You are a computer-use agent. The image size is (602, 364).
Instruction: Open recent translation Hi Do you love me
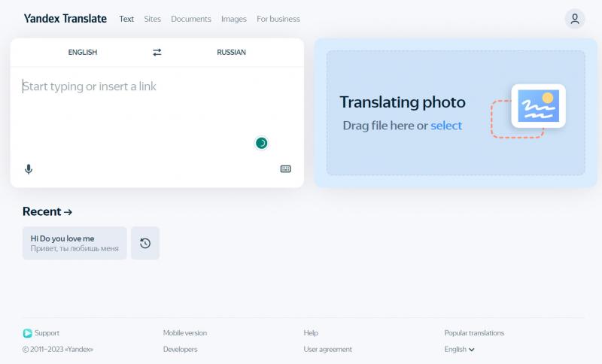tap(74, 243)
